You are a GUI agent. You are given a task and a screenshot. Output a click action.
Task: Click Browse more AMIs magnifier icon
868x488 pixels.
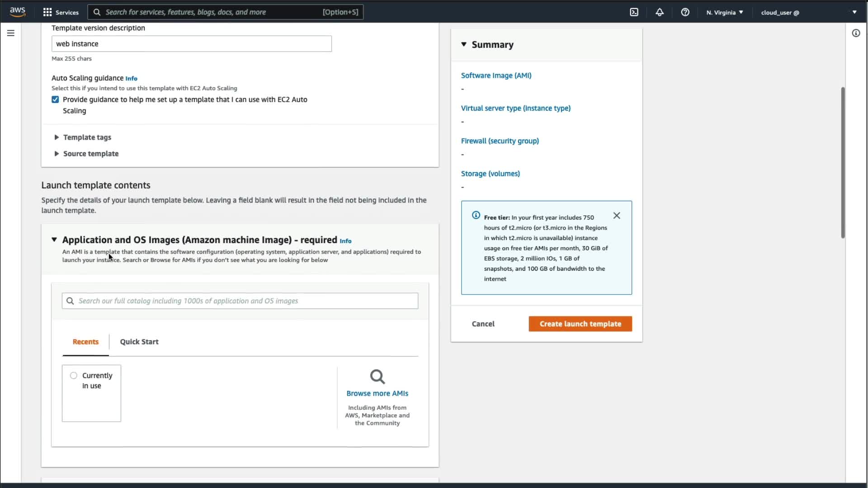click(377, 376)
